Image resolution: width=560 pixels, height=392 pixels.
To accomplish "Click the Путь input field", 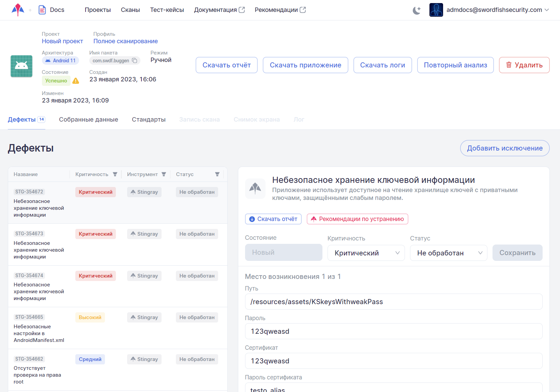I will coord(393,302).
